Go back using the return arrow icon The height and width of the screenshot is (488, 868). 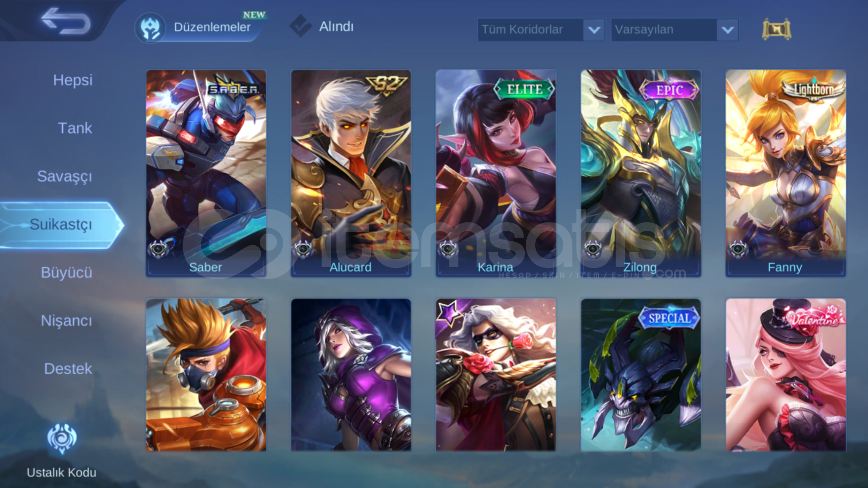pos(66,21)
